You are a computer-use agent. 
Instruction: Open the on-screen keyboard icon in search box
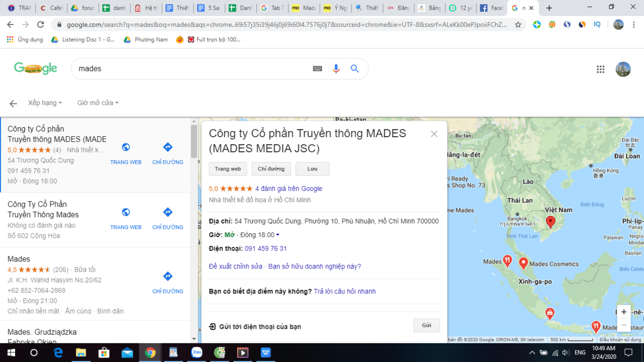tap(318, 69)
